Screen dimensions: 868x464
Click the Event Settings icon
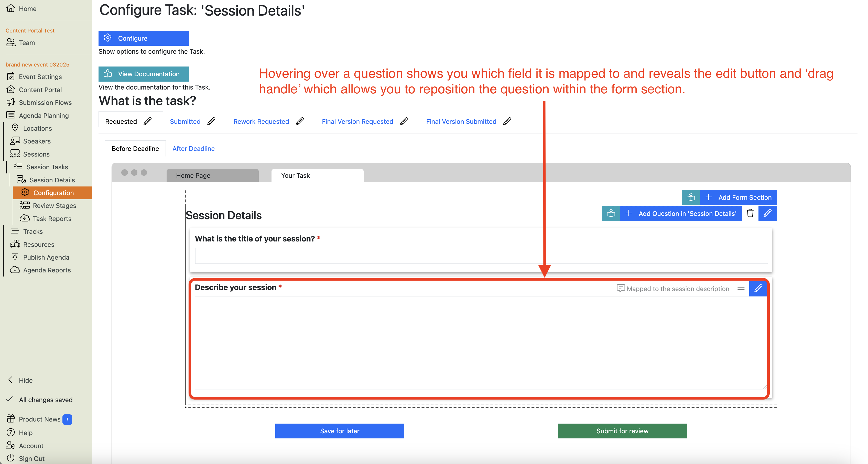tap(11, 76)
